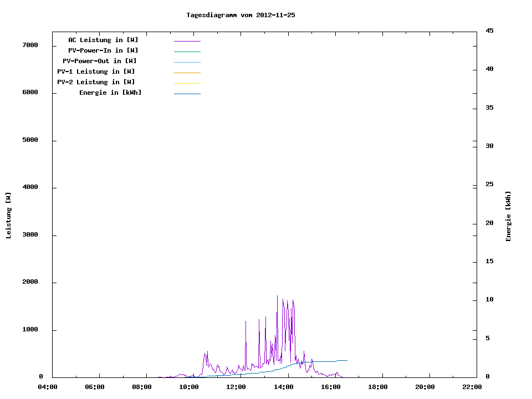This screenshot has width=532, height=399.
Task: Select the 'AC Leistung in [W]' legend label
Action: [103, 40]
